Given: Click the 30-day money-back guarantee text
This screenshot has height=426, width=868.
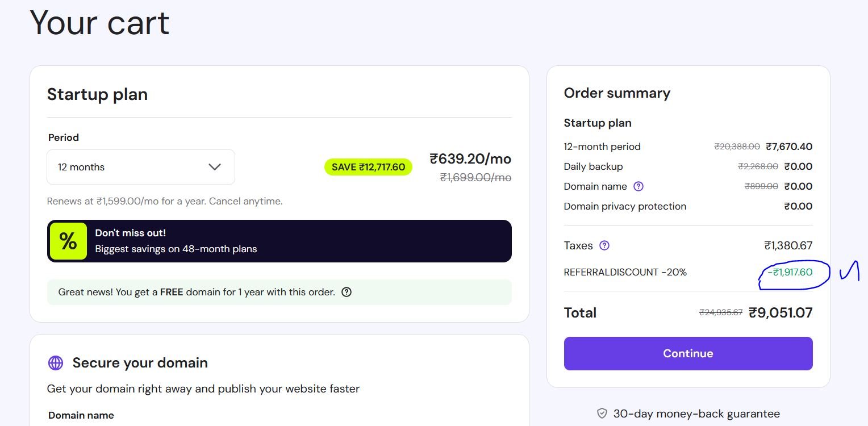Looking at the screenshot, I should (x=696, y=414).
